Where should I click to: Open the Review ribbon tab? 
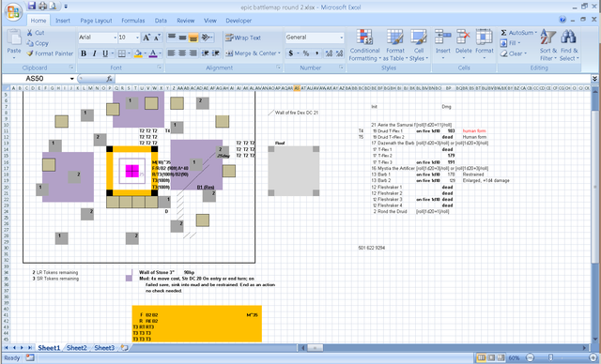[186, 21]
